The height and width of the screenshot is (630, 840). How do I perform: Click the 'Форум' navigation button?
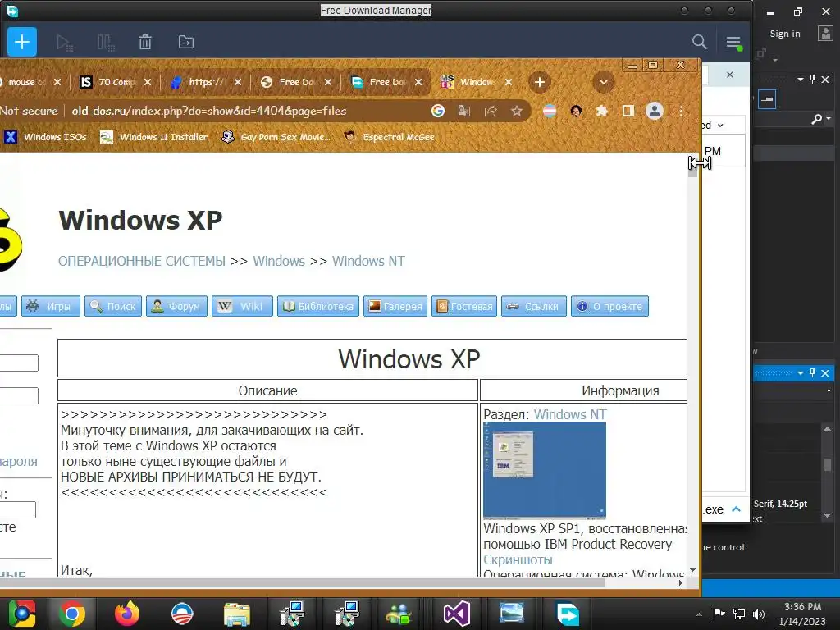(177, 307)
